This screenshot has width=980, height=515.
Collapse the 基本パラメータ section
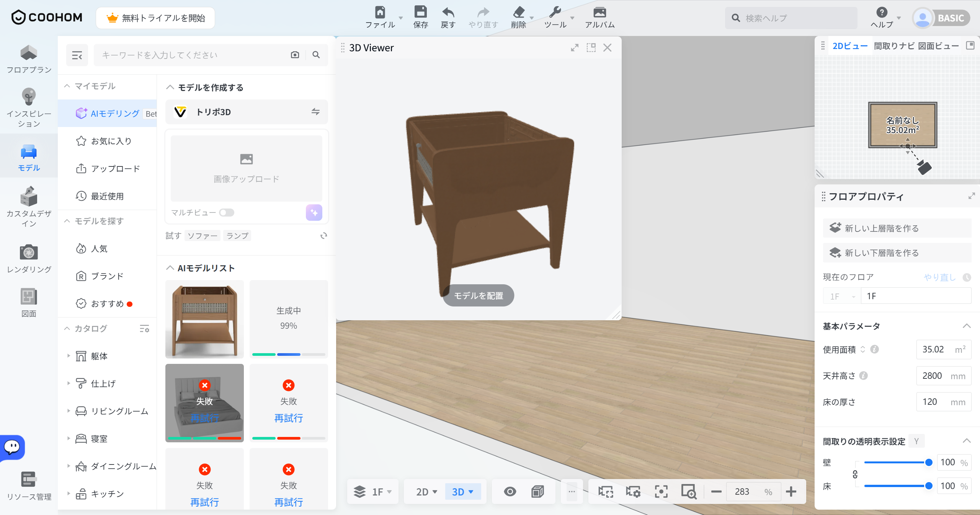coord(967,326)
